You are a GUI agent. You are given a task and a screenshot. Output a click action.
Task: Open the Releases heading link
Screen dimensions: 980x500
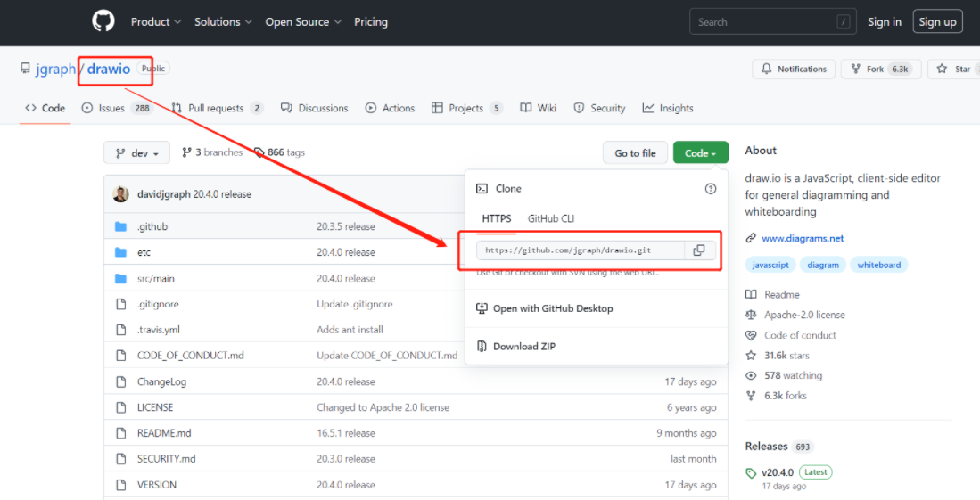click(766, 447)
